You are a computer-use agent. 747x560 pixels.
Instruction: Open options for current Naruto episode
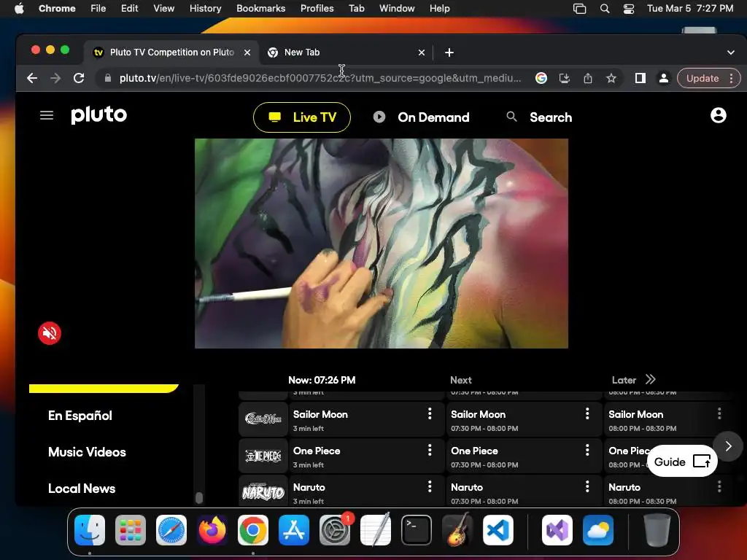[430, 486]
